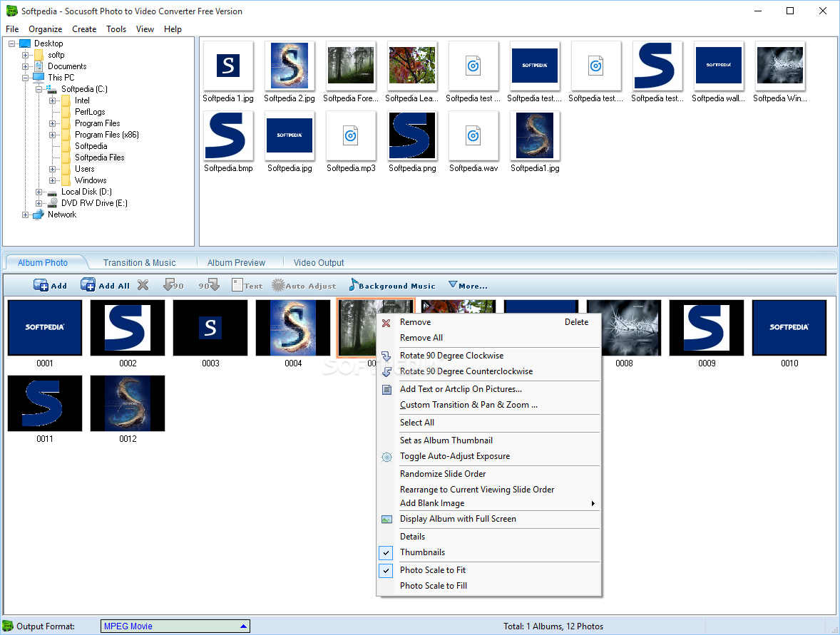Expand the Program Files folder node
The width and height of the screenshot is (840, 635).
52,124
